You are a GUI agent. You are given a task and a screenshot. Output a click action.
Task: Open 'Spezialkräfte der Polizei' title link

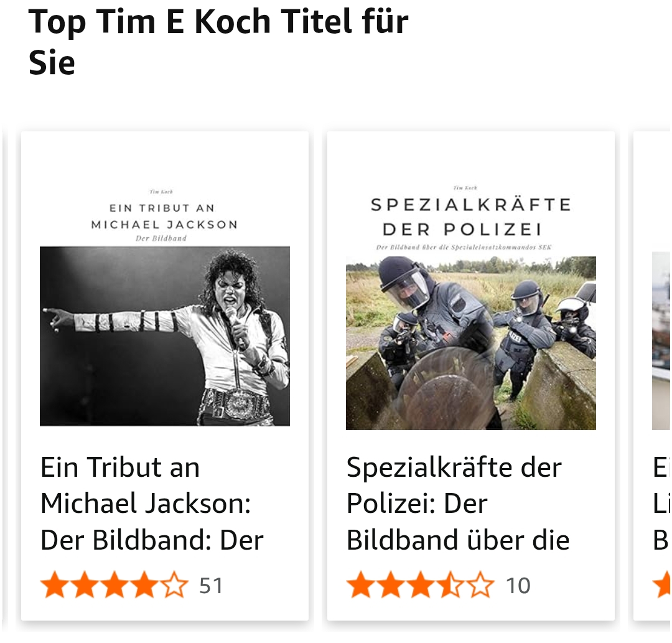(458, 504)
